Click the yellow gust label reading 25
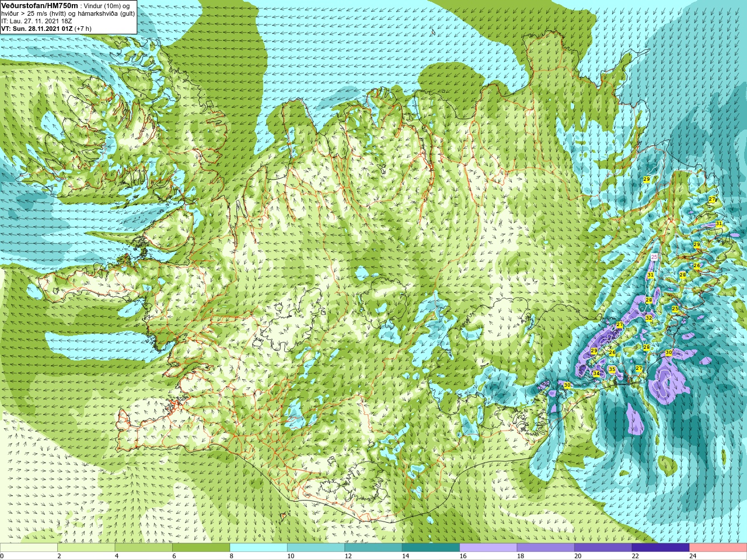The height and width of the screenshot is (560, 747). [x=675, y=309]
